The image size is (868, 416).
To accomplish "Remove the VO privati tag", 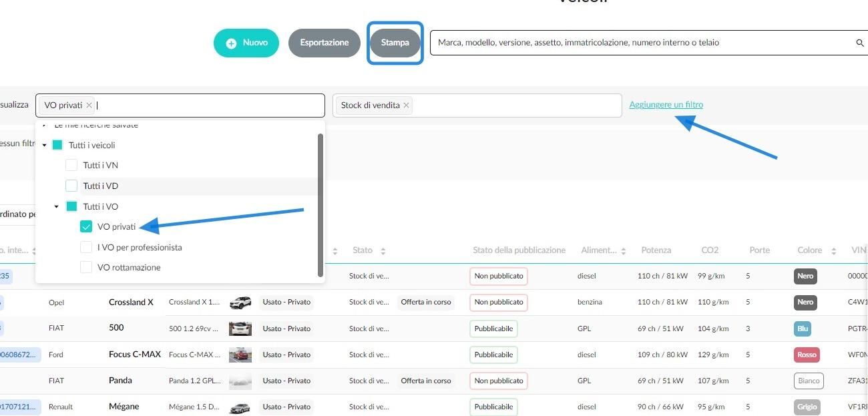I will click(89, 105).
